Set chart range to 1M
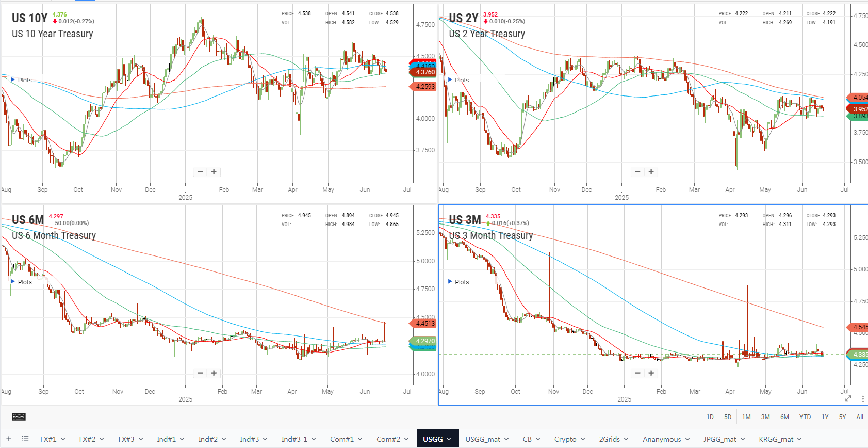868x448 pixels. (x=746, y=417)
